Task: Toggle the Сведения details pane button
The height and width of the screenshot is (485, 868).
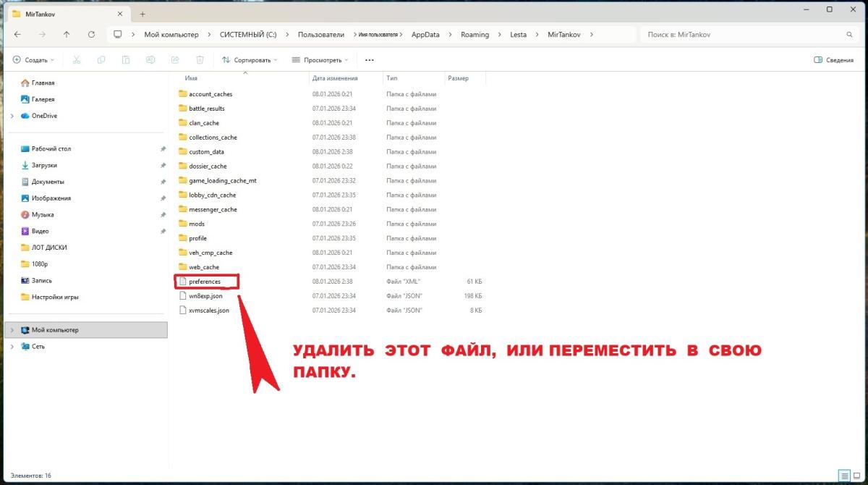Action: click(x=833, y=60)
